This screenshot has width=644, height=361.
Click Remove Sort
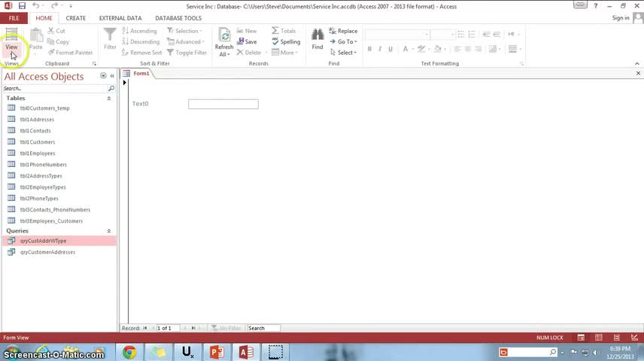141,53
